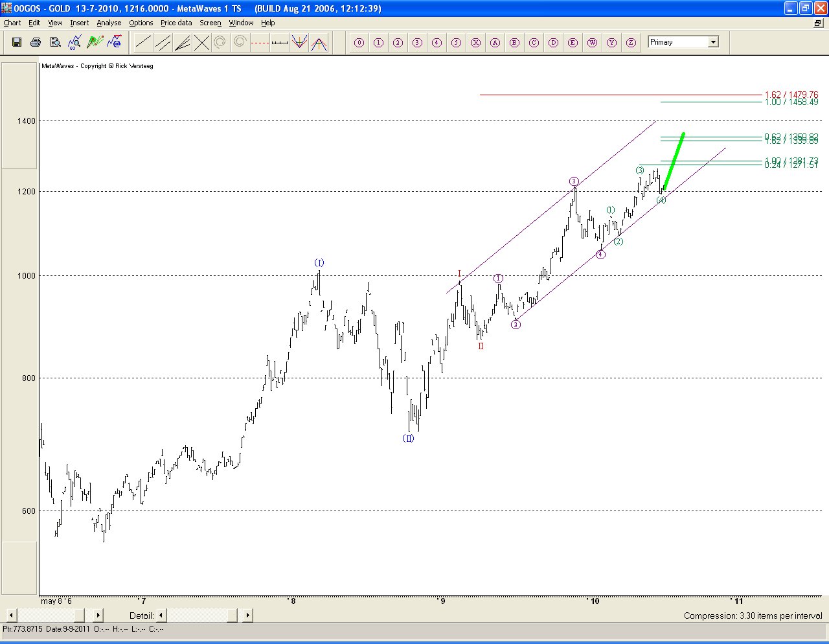
Task: Restore the inner chart window
Action: tap(818, 23)
